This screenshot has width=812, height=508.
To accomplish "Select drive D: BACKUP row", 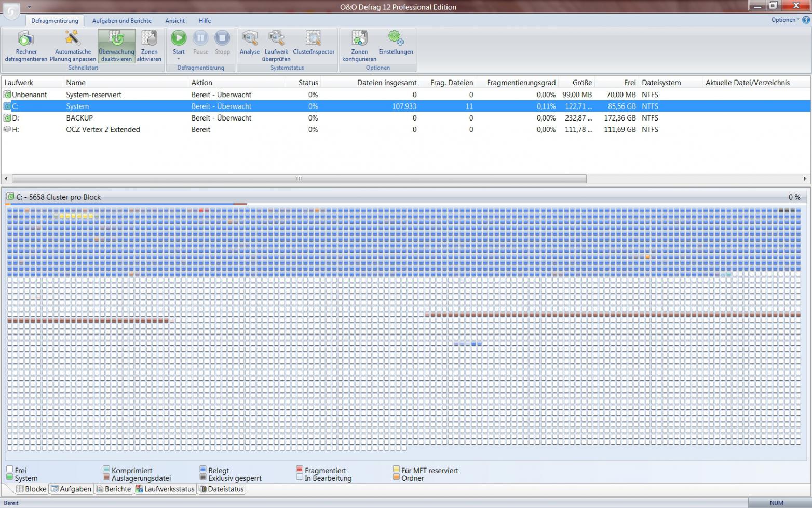I will click(x=405, y=118).
